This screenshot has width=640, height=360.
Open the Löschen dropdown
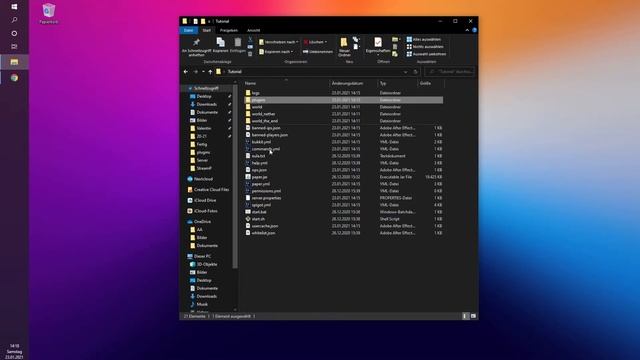point(315,42)
